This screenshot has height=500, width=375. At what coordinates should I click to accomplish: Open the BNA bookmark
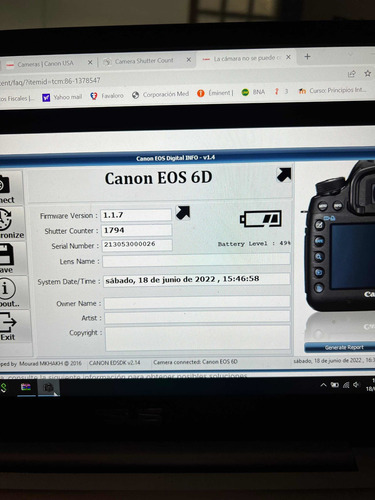(253, 92)
